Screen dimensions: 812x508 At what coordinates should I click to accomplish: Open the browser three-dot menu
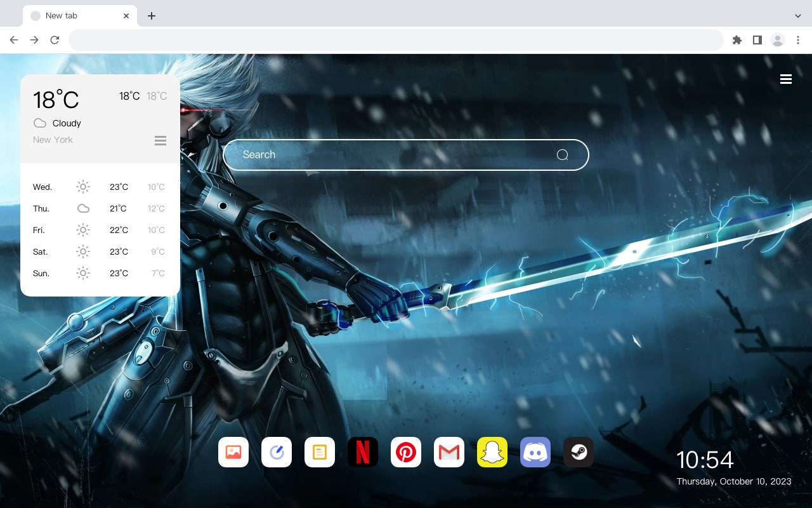click(x=798, y=40)
